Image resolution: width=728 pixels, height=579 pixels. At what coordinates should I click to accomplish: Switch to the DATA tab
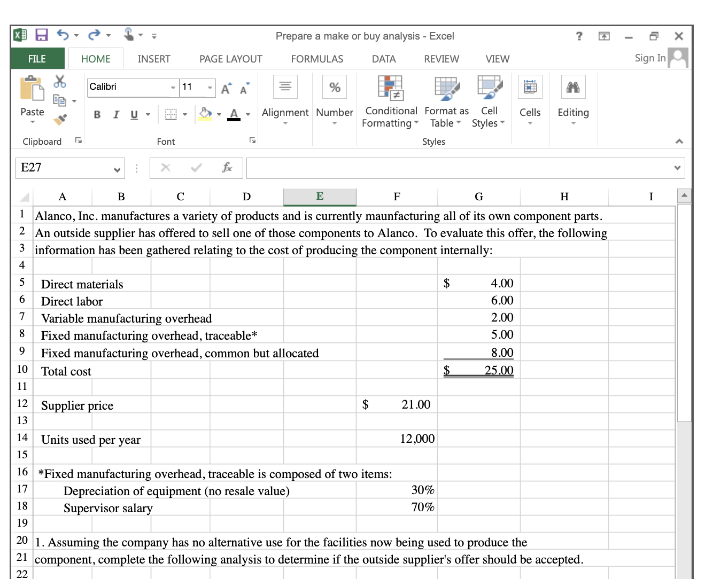click(384, 59)
